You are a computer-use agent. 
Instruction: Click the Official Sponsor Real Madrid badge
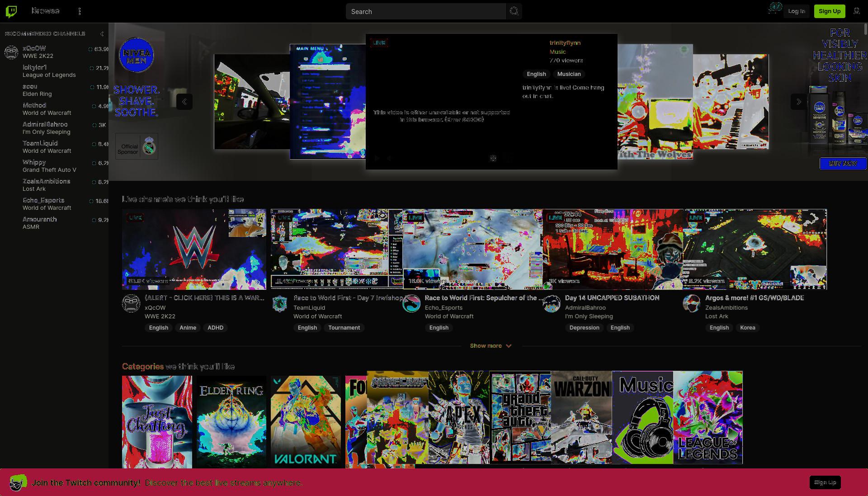[137, 146]
